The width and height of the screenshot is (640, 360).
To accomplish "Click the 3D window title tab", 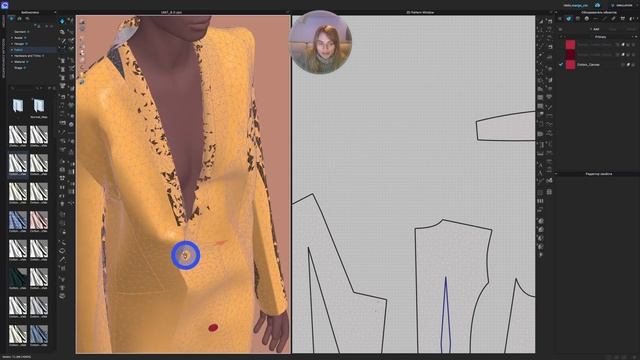I will [171, 13].
